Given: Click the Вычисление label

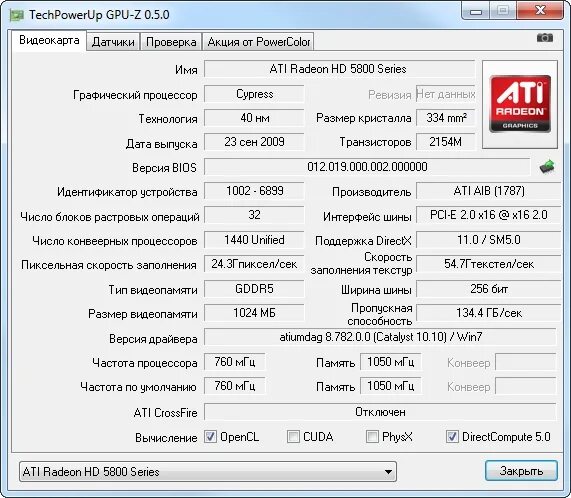Looking at the screenshot, I should [x=166, y=438].
